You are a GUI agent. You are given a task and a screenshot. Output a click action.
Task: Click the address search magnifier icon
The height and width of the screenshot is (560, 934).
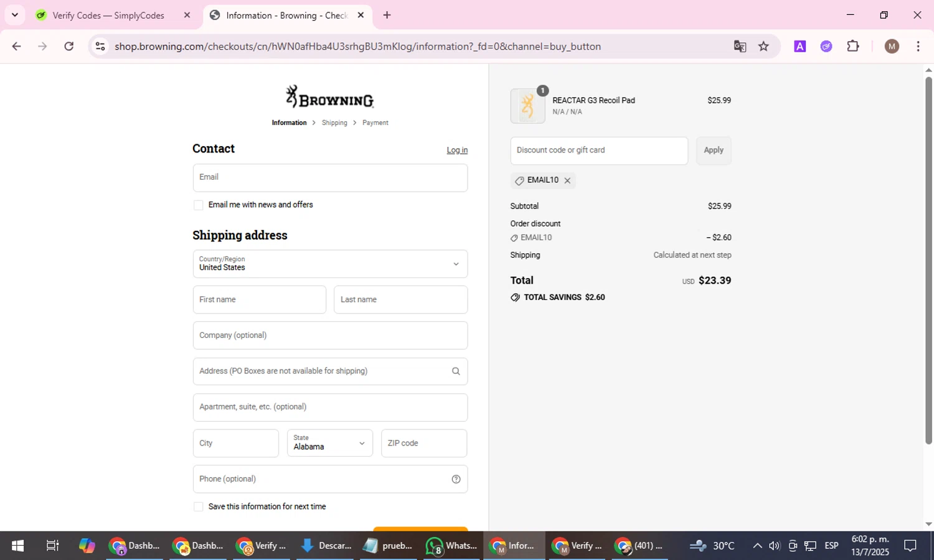click(456, 371)
